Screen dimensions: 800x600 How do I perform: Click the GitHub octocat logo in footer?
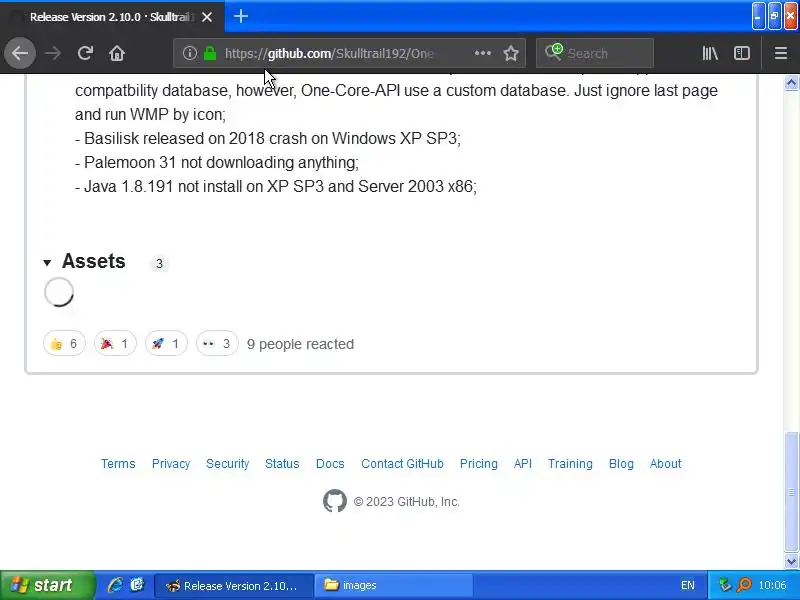335,501
